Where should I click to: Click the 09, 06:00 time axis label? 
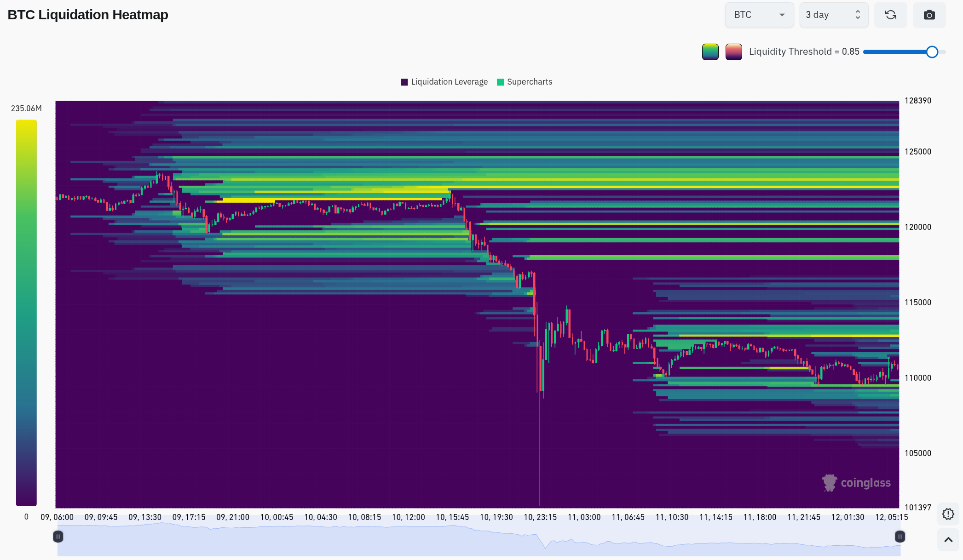57,517
